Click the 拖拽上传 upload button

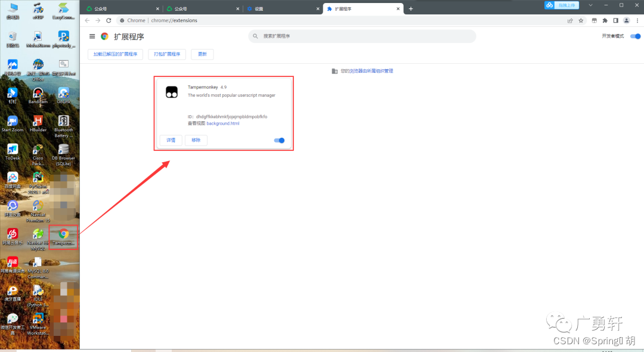point(562,5)
